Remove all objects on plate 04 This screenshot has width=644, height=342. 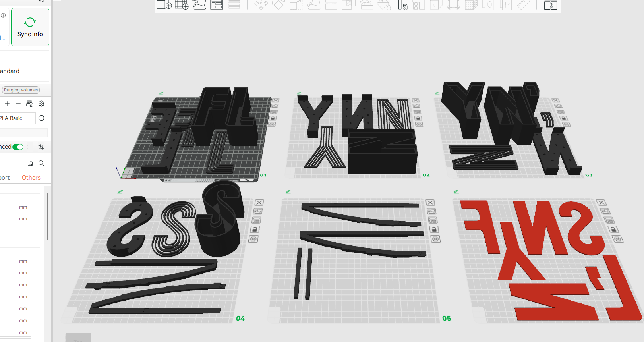click(x=259, y=203)
